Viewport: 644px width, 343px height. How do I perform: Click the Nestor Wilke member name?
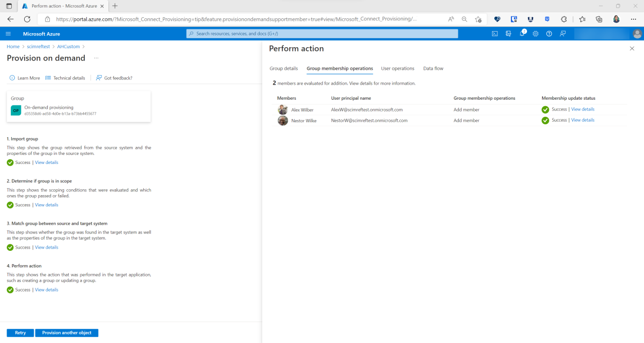(304, 121)
